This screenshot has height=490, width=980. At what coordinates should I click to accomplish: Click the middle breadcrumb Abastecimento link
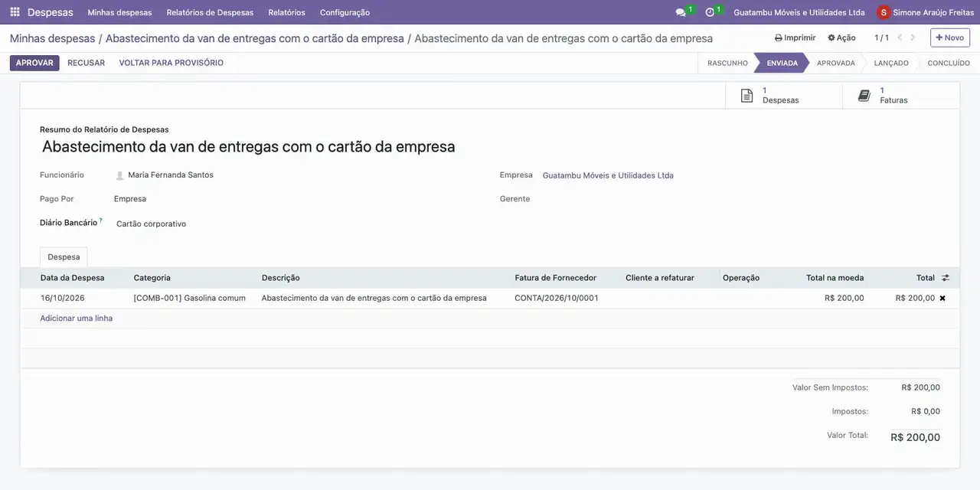(x=254, y=38)
